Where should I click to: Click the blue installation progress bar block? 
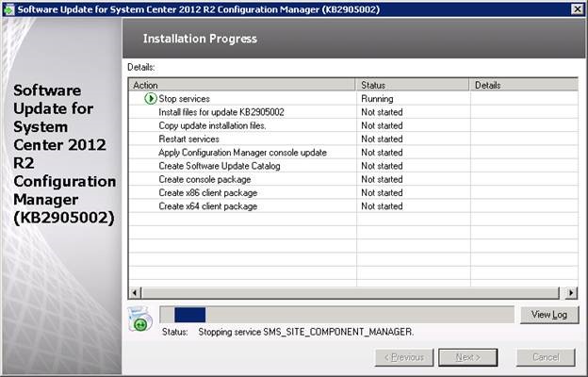[x=190, y=315]
